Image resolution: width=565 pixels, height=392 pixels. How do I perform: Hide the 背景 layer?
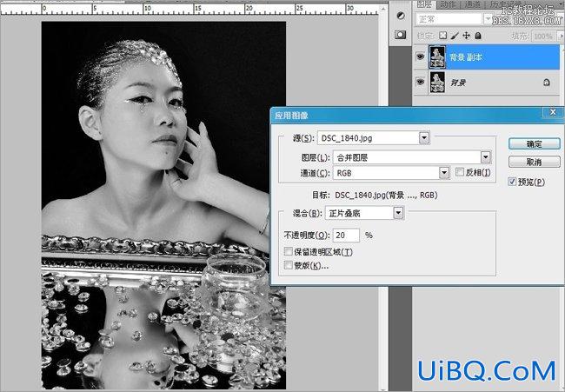tap(420, 83)
